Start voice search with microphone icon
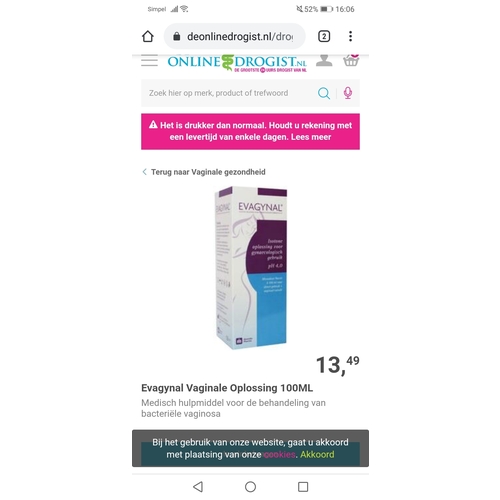 pos(348,93)
